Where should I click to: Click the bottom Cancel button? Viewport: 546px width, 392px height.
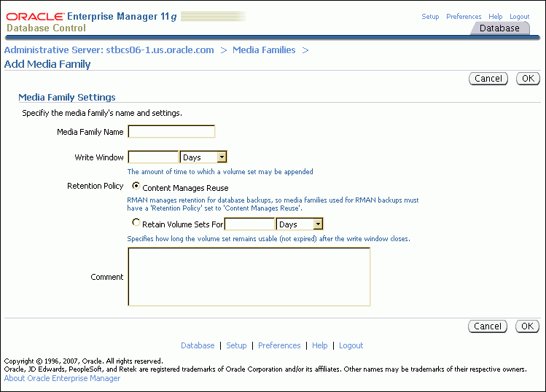[x=488, y=326]
